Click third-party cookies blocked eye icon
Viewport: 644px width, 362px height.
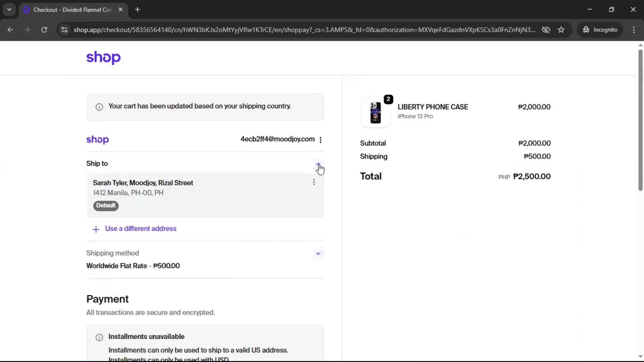546,30
